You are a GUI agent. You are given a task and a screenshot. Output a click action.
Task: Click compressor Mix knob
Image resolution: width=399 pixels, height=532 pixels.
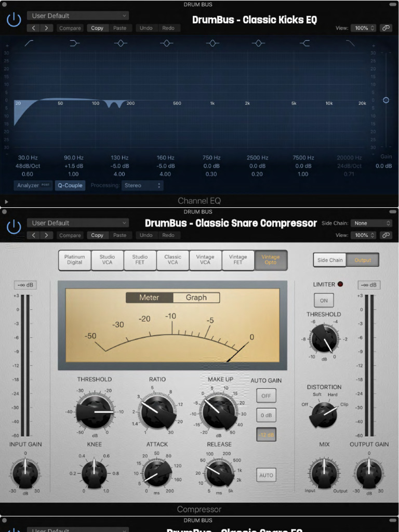[324, 472]
